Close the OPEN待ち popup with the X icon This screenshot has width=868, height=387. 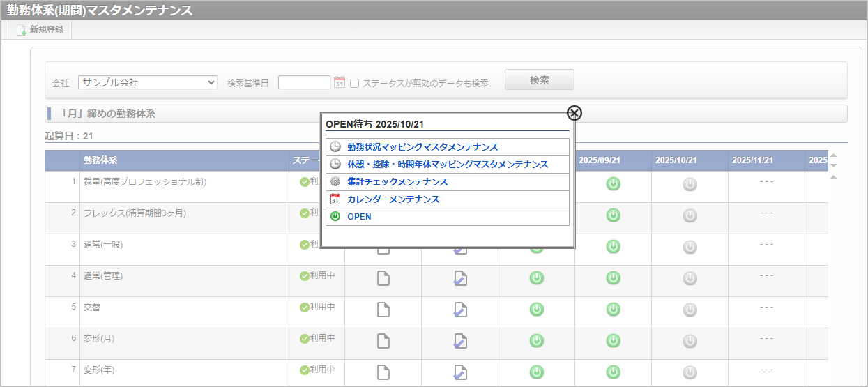coord(574,114)
